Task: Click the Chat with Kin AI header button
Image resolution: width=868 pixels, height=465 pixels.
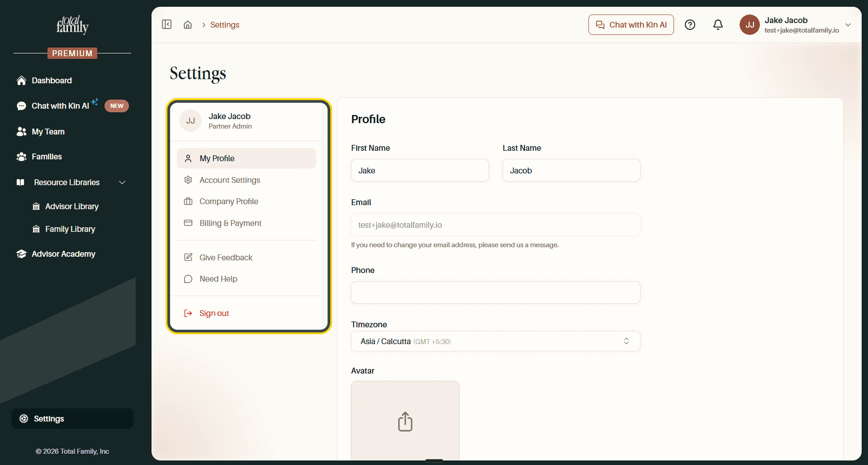Action: coord(631,25)
